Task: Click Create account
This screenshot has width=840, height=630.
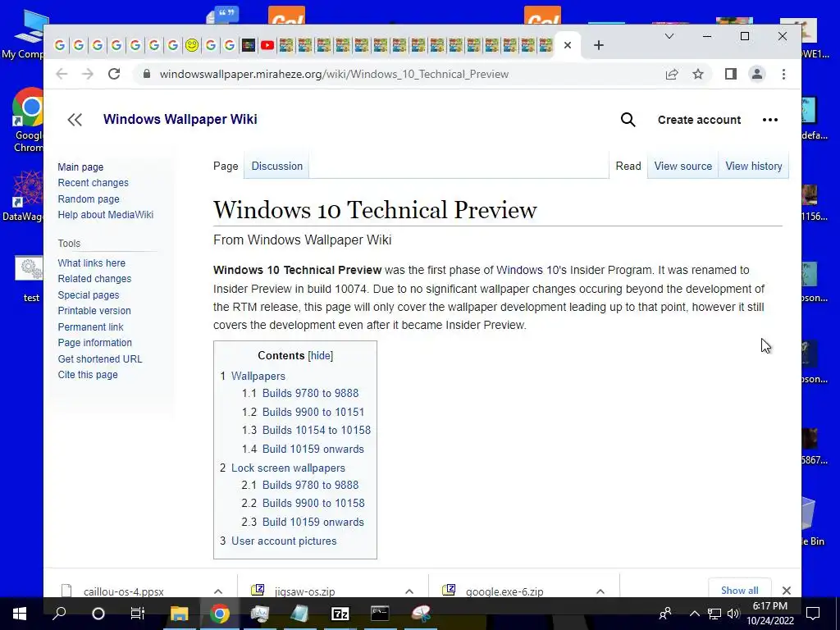Action: (699, 120)
